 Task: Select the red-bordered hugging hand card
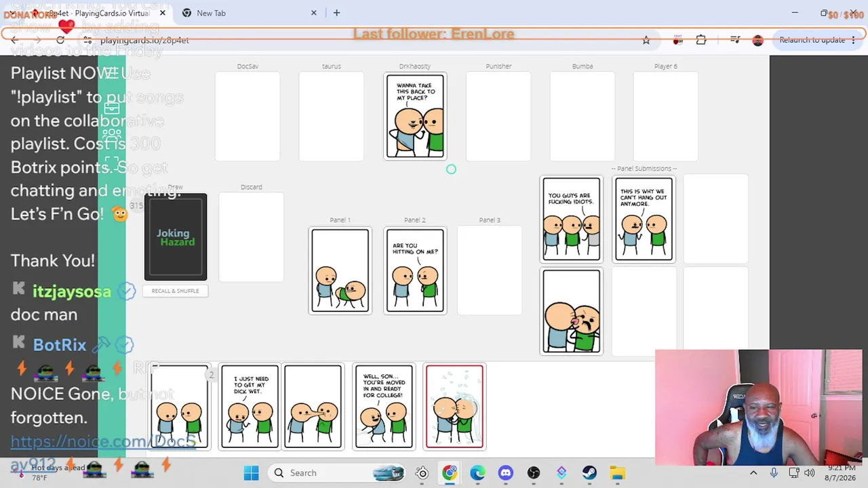454,407
